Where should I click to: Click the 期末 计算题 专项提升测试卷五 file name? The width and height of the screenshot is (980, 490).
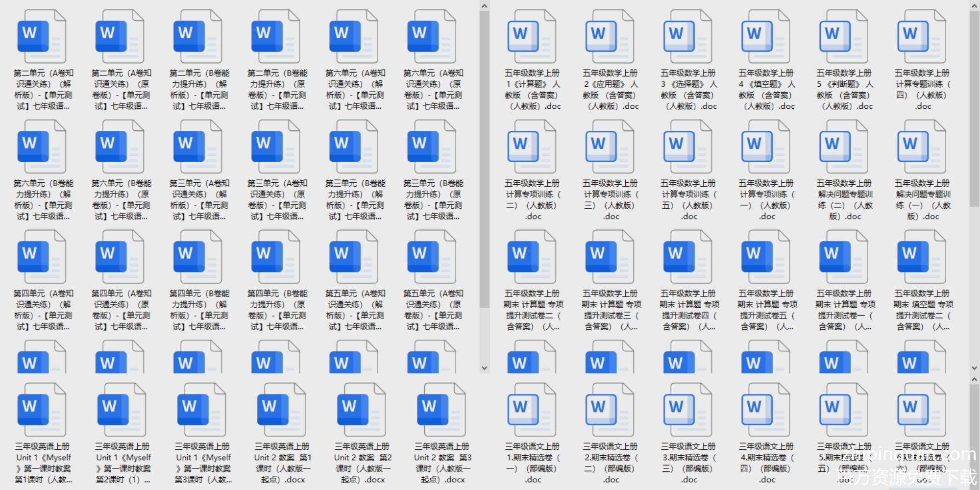(767, 310)
